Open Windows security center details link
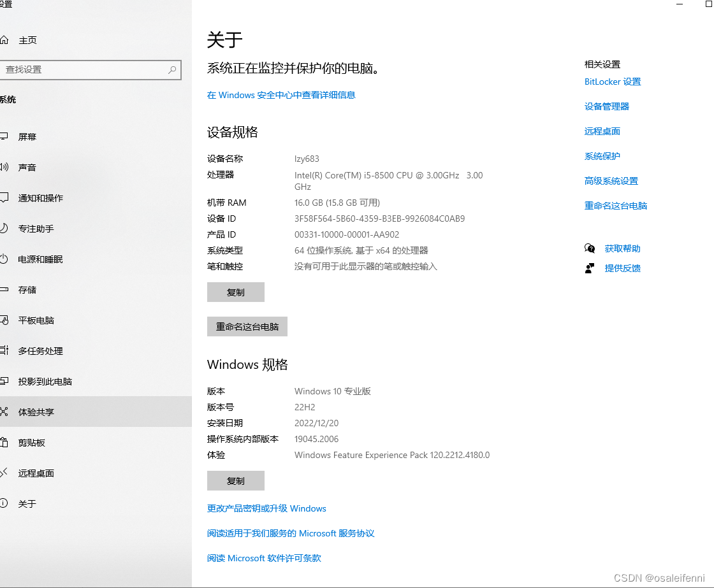Image resolution: width=714 pixels, height=588 pixels. [281, 95]
